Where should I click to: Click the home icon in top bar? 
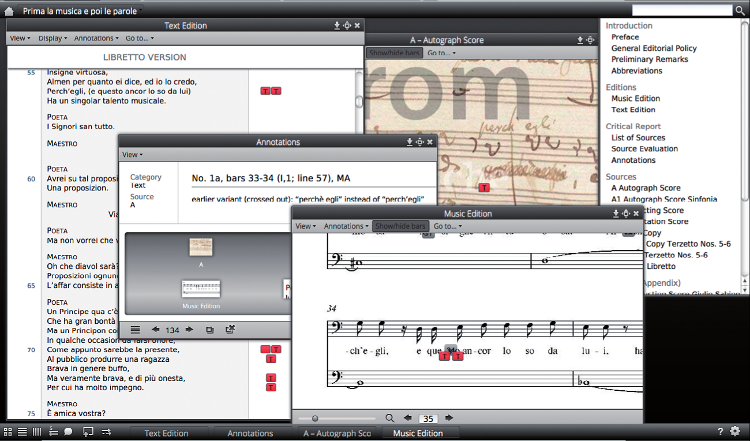pyautogui.click(x=9, y=10)
